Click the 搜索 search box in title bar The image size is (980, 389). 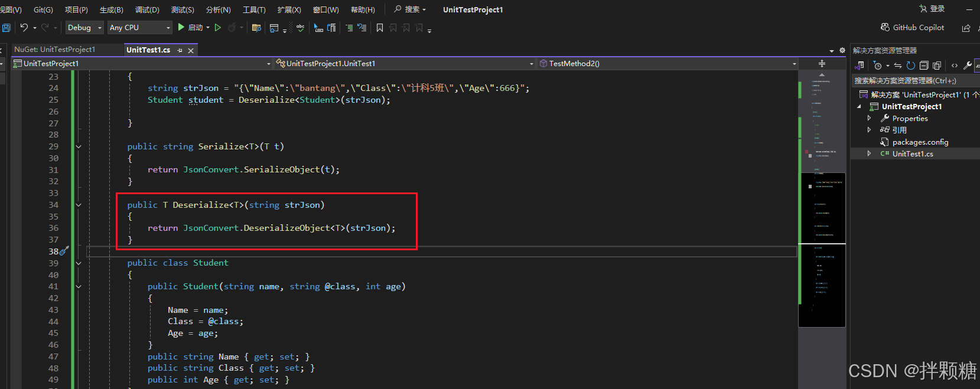point(411,9)
